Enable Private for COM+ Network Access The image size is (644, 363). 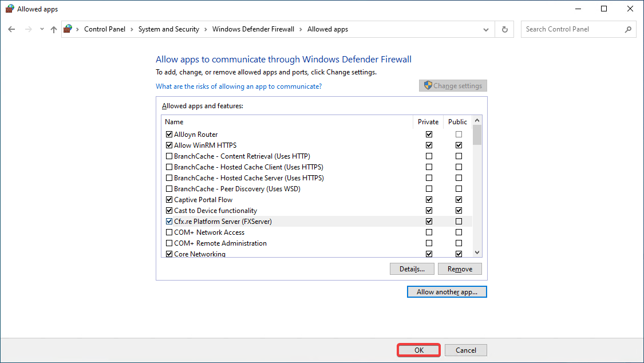(x=429, y=232)
